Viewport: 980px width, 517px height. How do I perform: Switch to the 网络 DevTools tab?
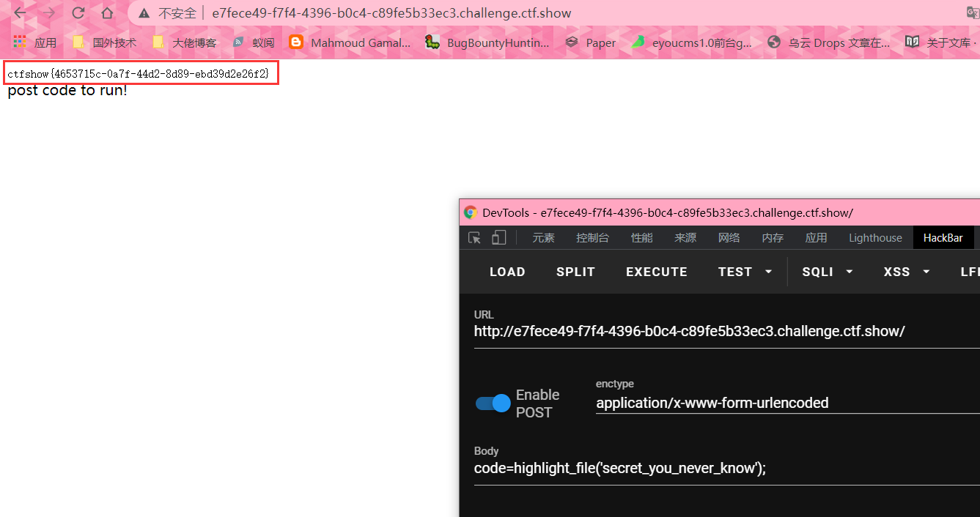coord(729,237)
